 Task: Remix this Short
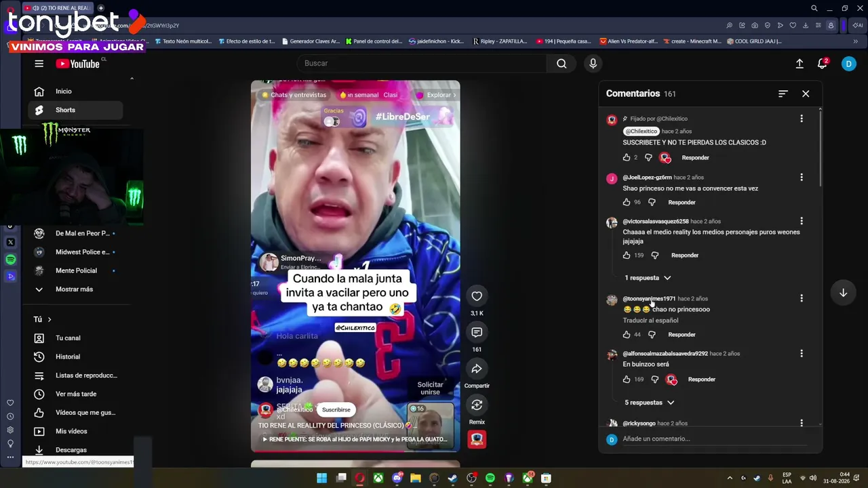pyautogui.click(x=477, y=405)
